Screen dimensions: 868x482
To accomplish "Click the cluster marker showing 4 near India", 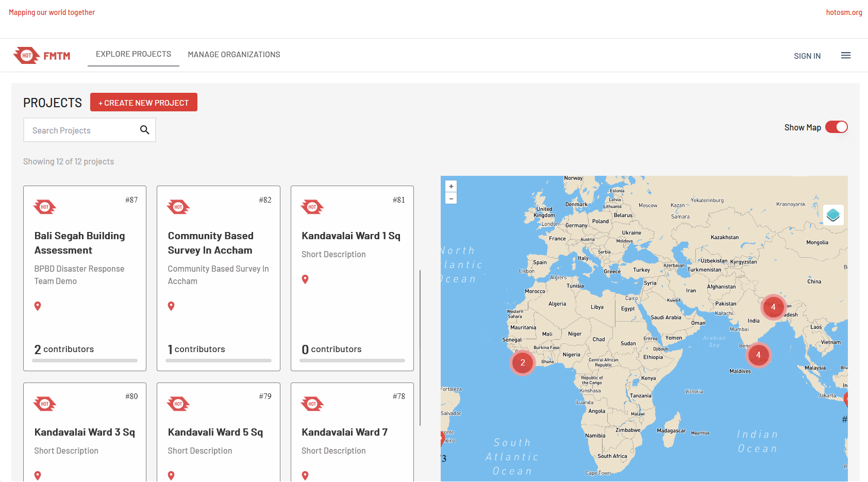I will coord(773,306).
